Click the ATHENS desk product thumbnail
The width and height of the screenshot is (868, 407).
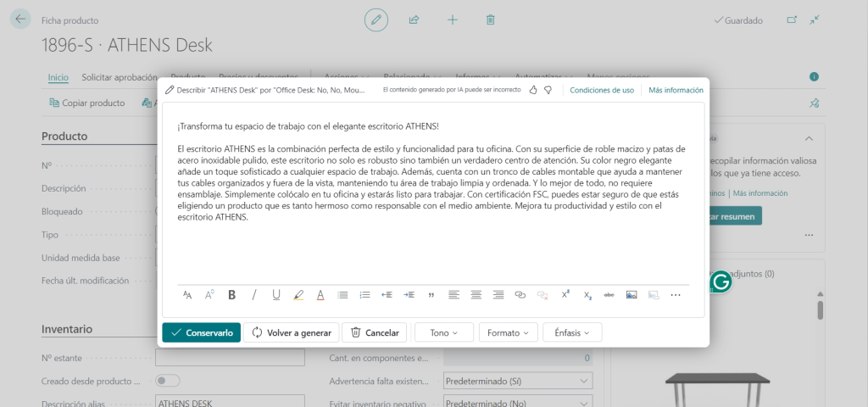click(717, 390)
